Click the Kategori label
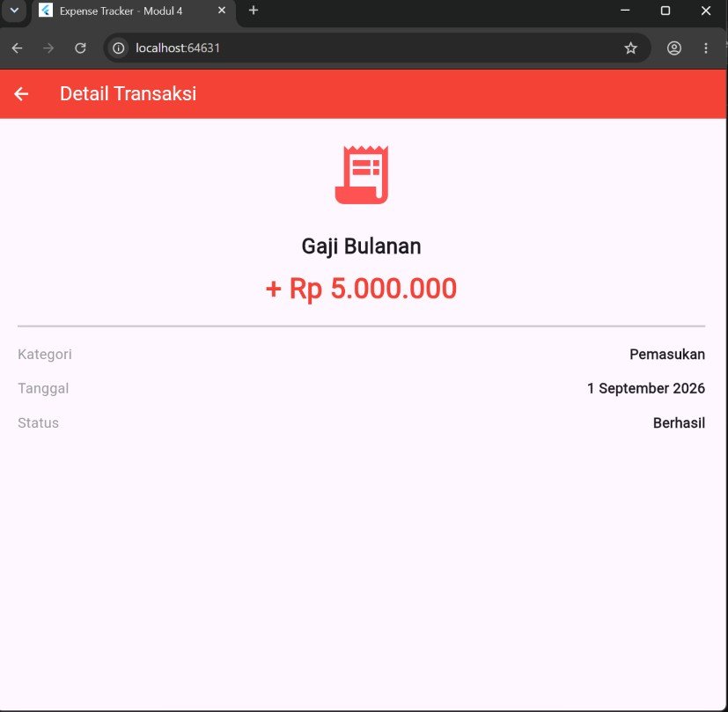Viewport: 728px width, 712px height. 45,355
